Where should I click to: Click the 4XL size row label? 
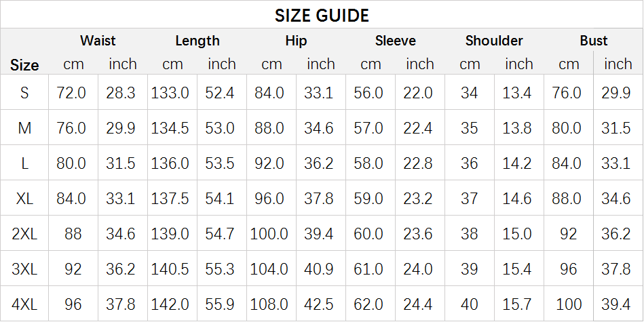(24, 304)
